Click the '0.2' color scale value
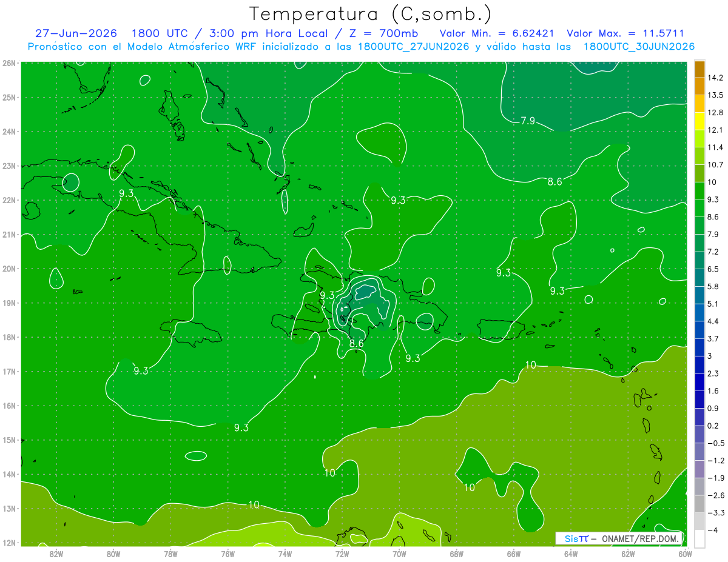This screenshot has height=562, width=728. tap(713, 426)
